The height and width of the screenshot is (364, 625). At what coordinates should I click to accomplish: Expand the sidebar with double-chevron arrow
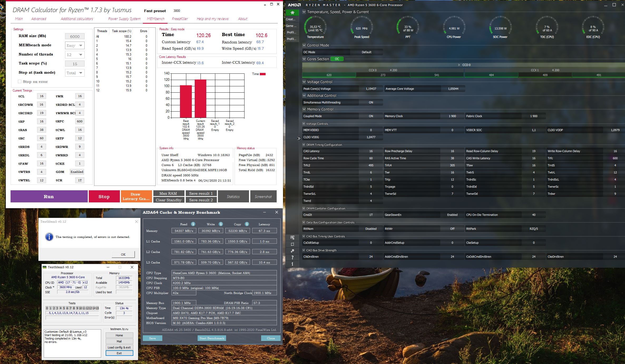[299, 138]
